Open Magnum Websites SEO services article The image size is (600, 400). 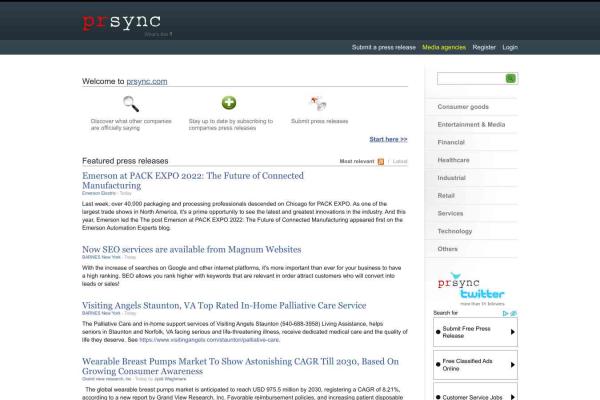point(191,250)
